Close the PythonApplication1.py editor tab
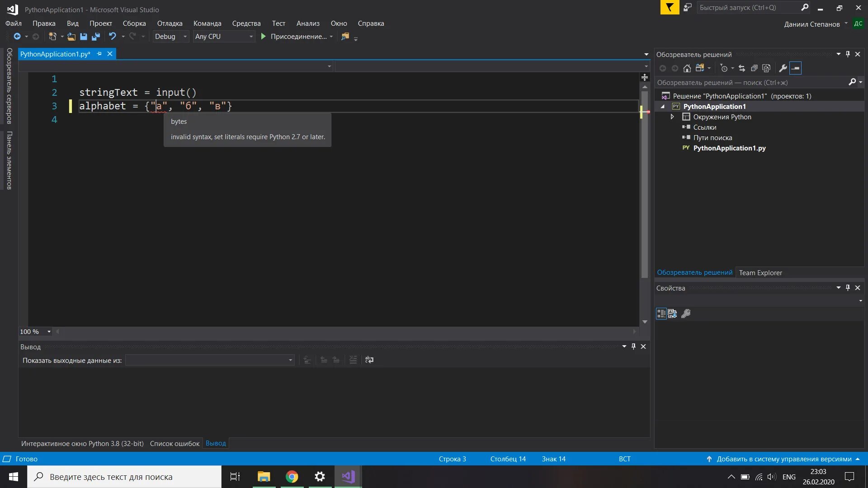The width and height of the screenshot is (868, 488). [110, 54]
